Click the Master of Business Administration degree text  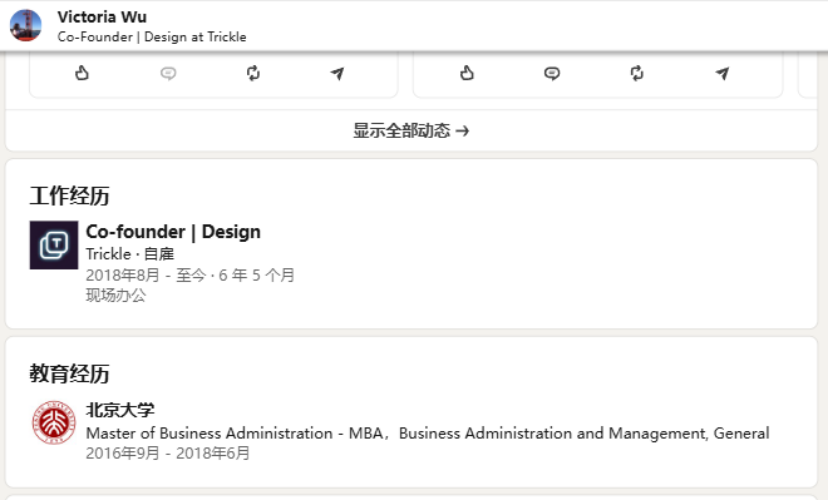[x=428, y=433]
